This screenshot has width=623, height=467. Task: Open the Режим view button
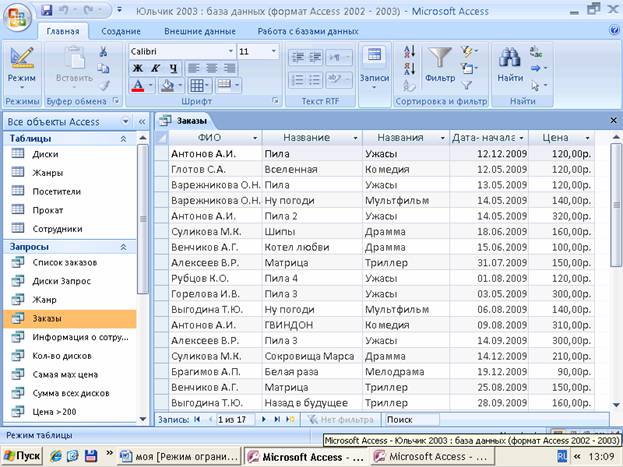click(x=22, y=68)
